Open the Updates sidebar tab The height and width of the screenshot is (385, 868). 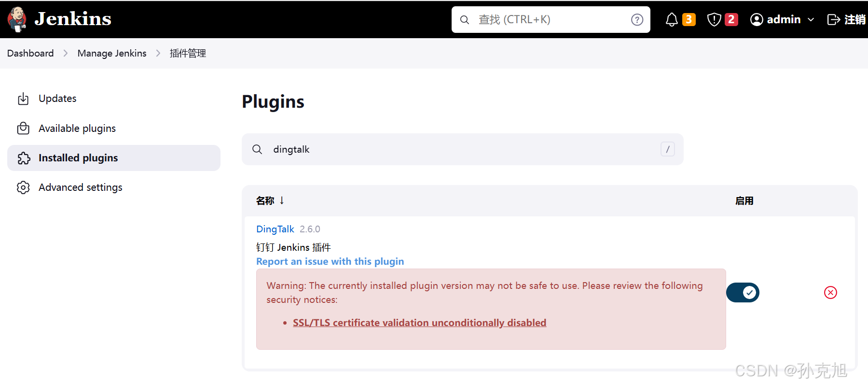pyautogui.click(x=114, y=99)
